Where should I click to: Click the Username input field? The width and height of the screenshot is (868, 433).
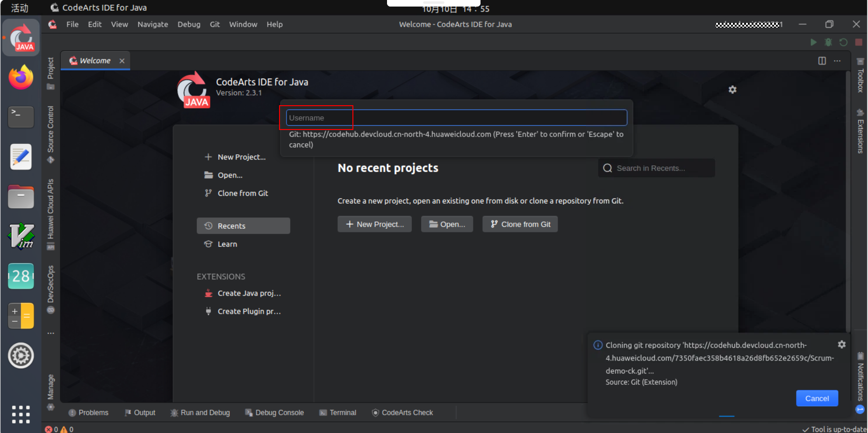[456, 118]
